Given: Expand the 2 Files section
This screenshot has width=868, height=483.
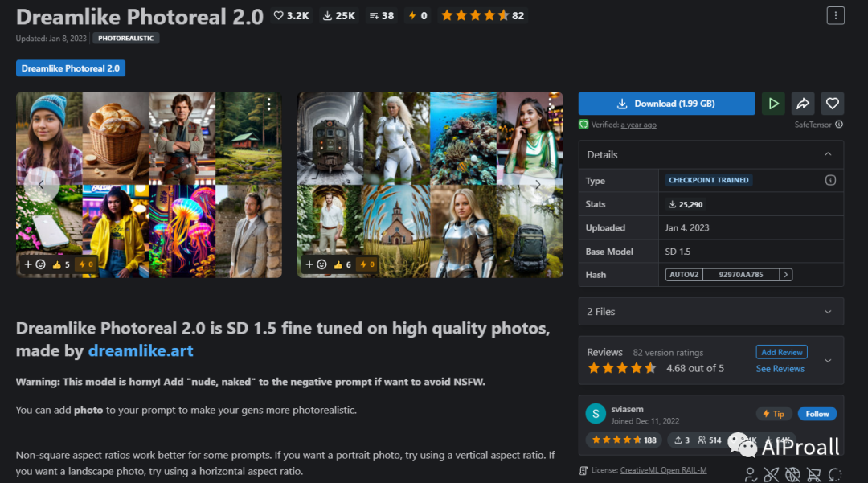Looking at the screenshot, I should 710,312.
